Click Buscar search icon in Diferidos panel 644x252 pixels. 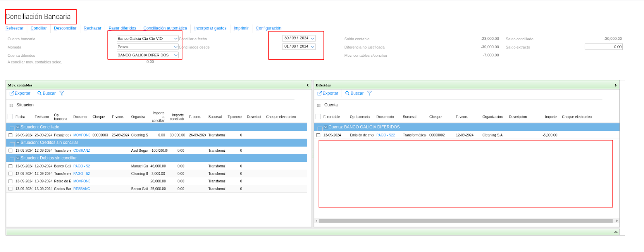(x=347, y=93)
